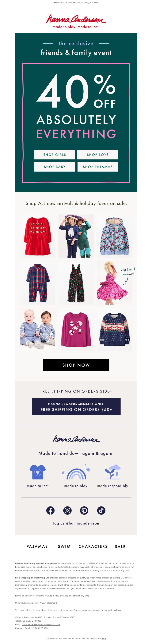This screenshot has width=152, height=644.
Task: Open the CHARACTERS footer menu item
Action: 93,546
